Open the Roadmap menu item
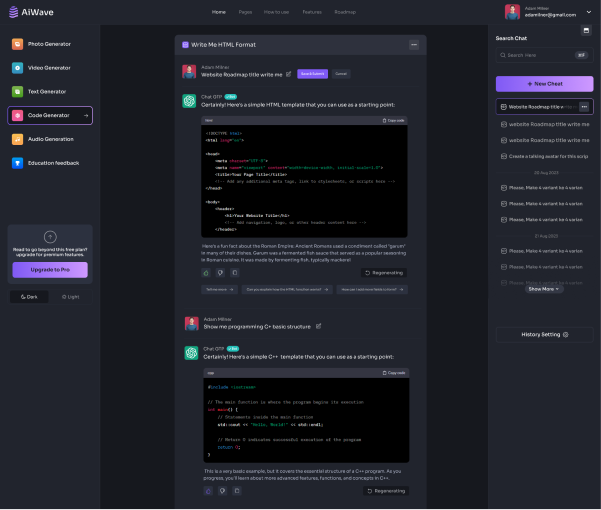This screenshot has height=510, width=601. point(344,12)
